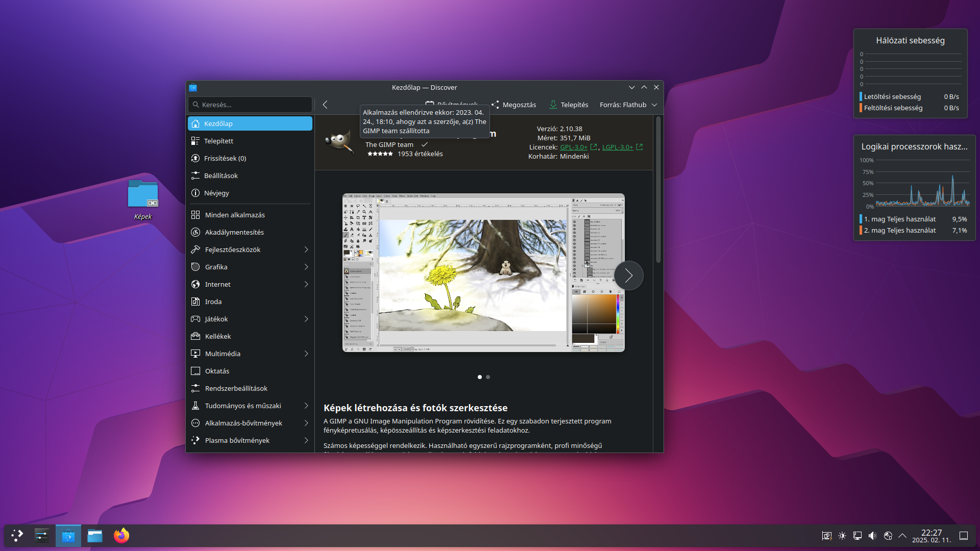
Task: Open Dolphin file manager from taskbar
Action: pos(95,536)
